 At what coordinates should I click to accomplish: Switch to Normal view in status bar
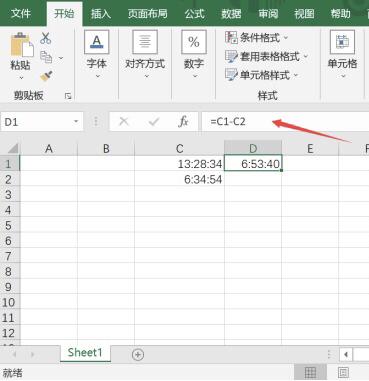(x=310, y=372)
